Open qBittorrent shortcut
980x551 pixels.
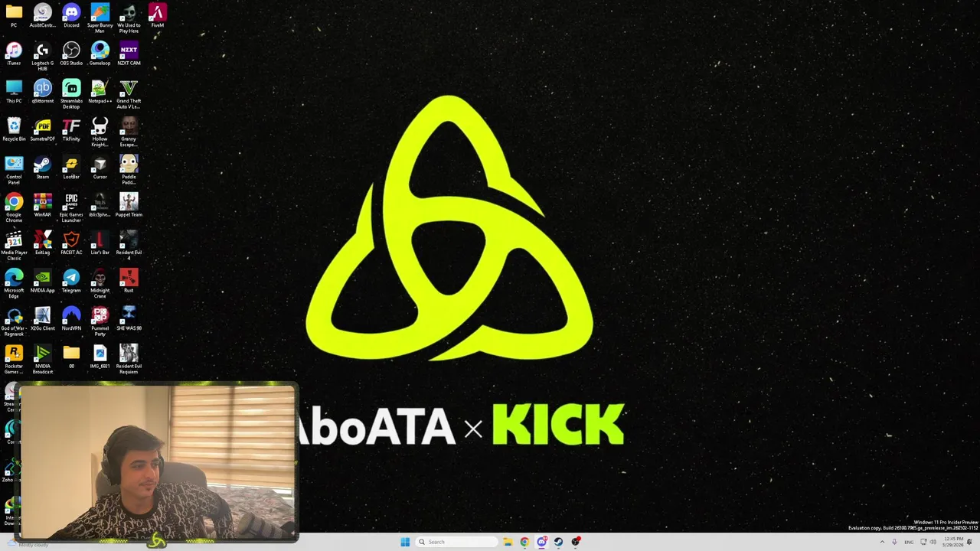tap(43, 92)
